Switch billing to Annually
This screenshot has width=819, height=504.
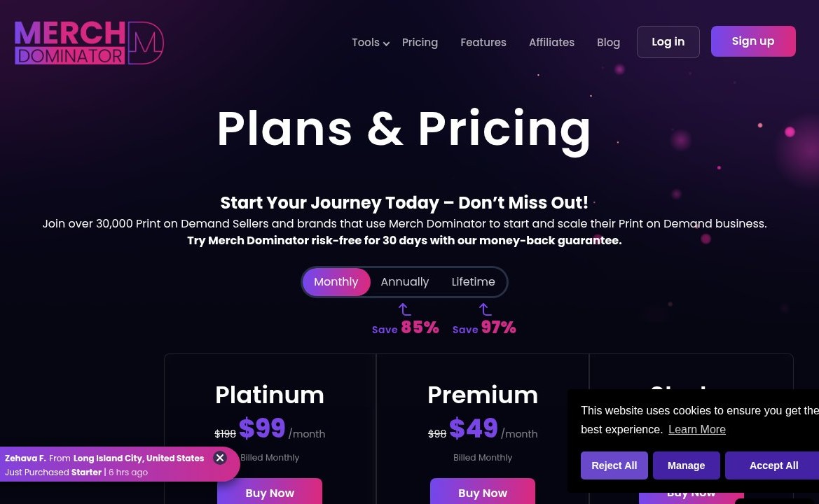[x=405, y=281]
